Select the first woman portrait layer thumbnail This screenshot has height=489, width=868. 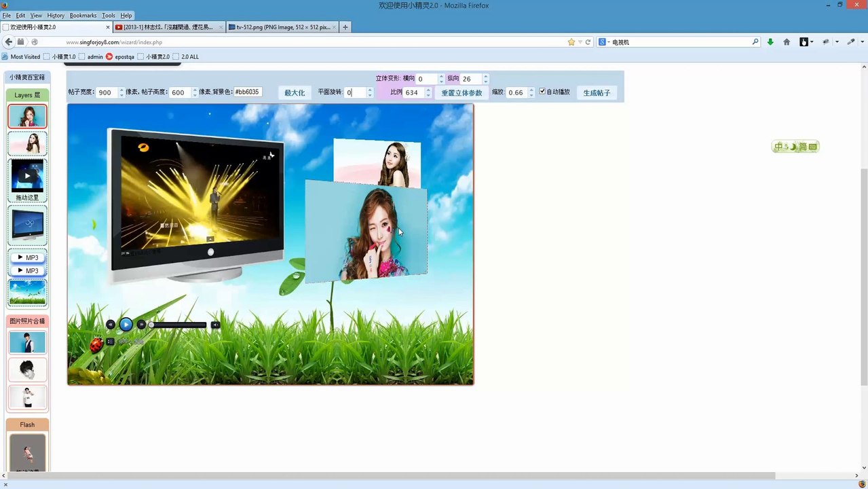click(x=28, y=116)
